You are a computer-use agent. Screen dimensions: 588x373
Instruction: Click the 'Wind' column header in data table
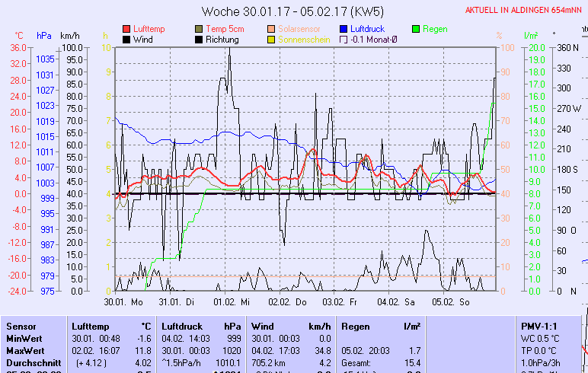[x=262, y=326]
